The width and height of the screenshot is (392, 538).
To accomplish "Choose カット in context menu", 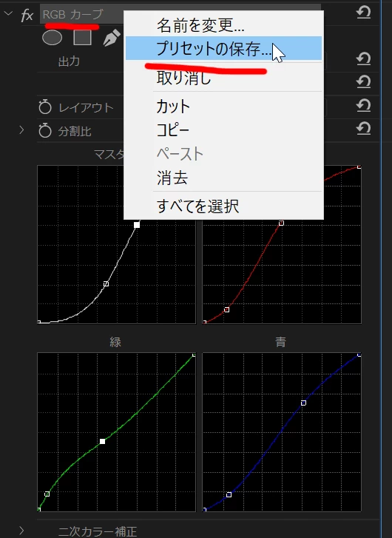I will [x=223, y=106].
